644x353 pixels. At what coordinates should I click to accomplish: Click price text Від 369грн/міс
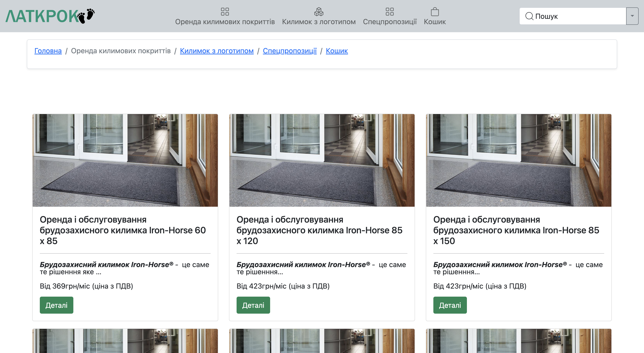86,286
